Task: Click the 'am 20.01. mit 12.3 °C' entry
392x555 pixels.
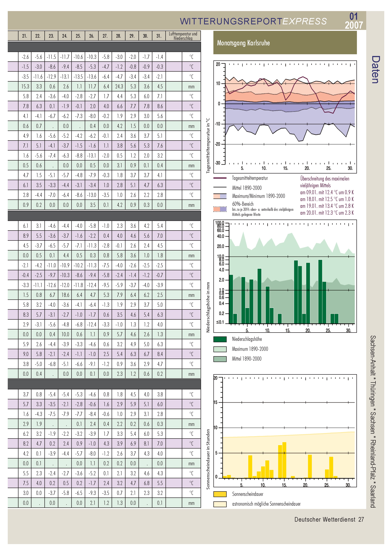Action: pyautogui.click(x=327, y=213)
